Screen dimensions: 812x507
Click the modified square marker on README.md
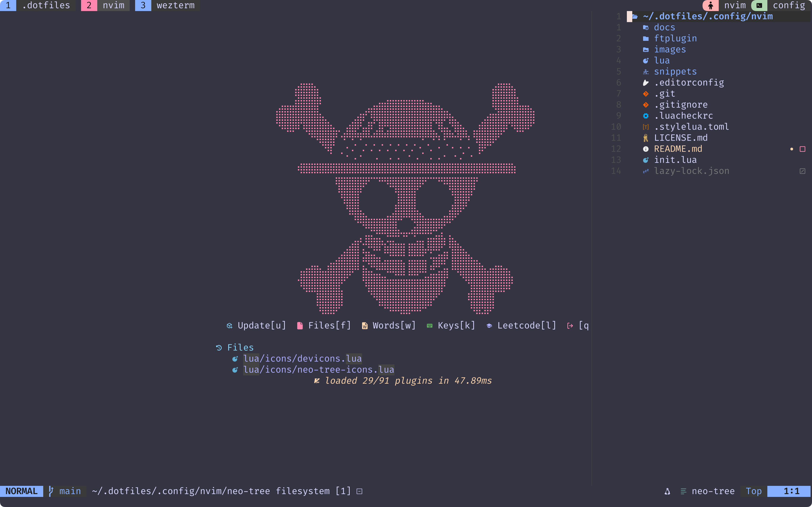tap(802, 149)
